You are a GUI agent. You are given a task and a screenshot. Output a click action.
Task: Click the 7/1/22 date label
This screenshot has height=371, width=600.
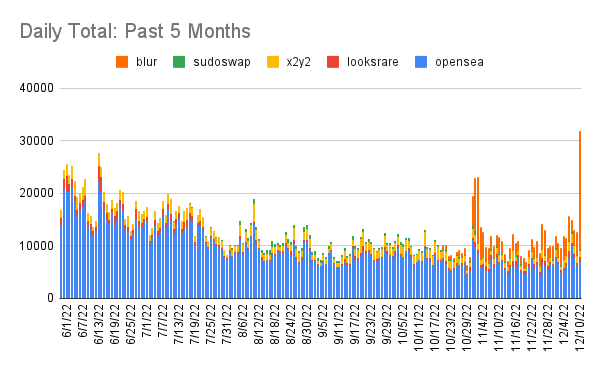pyautogui.click(x=147, y=321)
